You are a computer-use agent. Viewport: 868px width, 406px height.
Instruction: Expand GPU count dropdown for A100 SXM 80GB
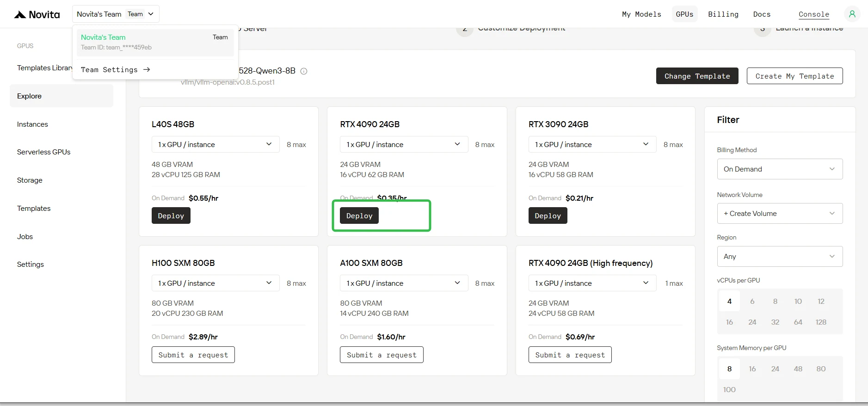pyautogui.click(x=404, y=283)
